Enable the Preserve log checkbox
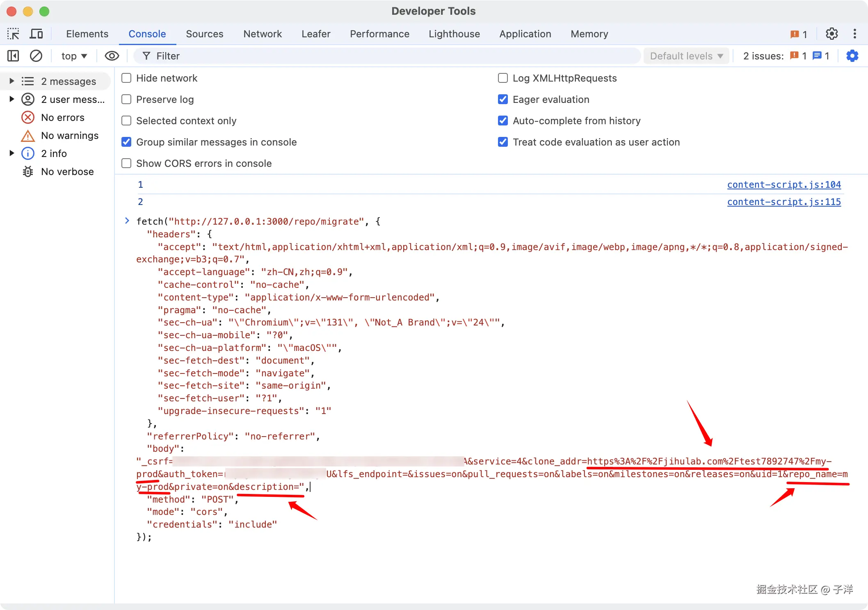868x610 pixels. coord(126,100)
